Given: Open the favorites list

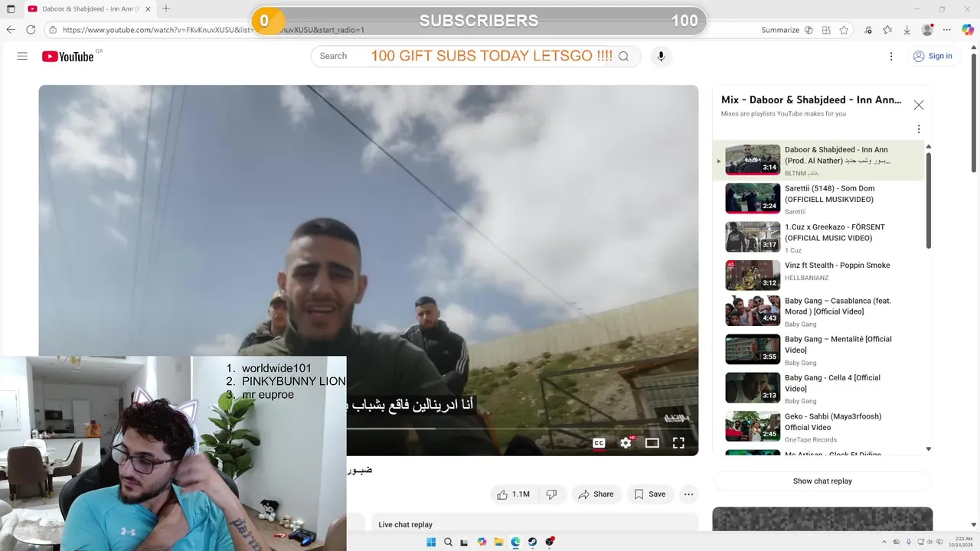Looking at the screenshot, I should click(887, 30).
